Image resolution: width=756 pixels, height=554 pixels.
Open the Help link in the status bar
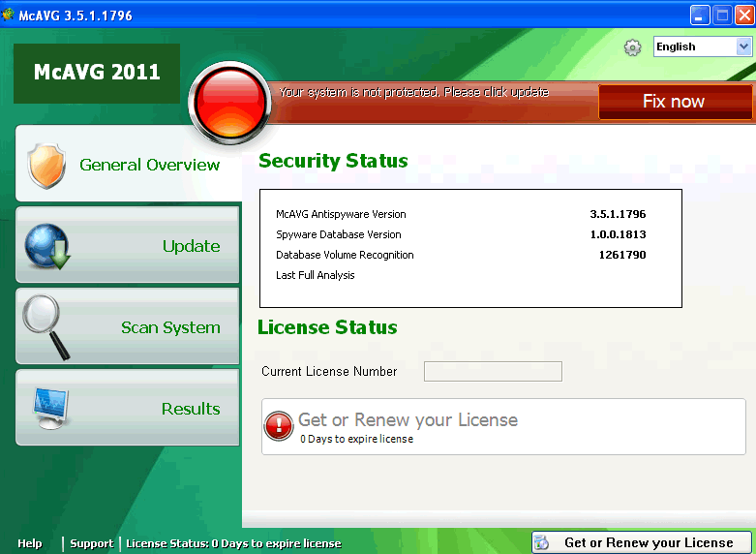(x=30, y=543)
